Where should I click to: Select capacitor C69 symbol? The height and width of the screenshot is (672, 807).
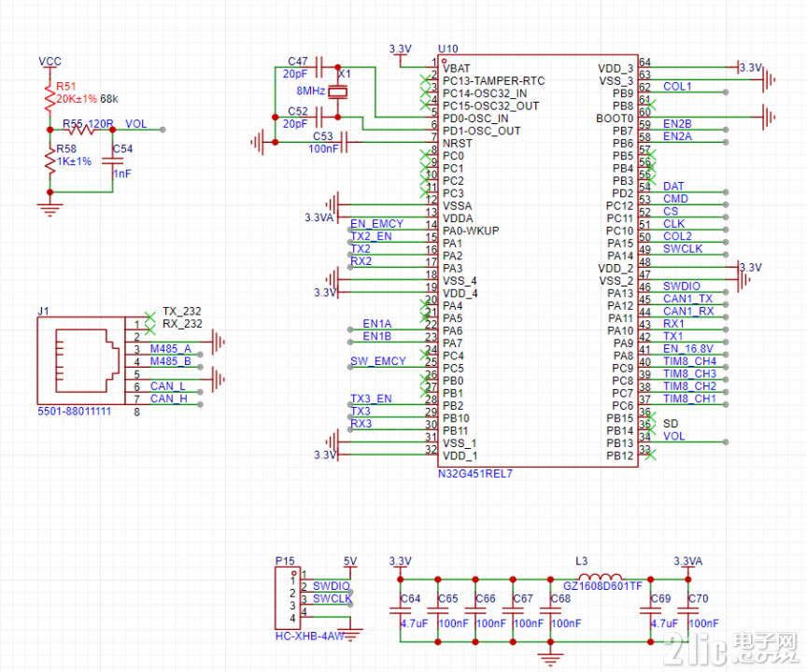650,610
